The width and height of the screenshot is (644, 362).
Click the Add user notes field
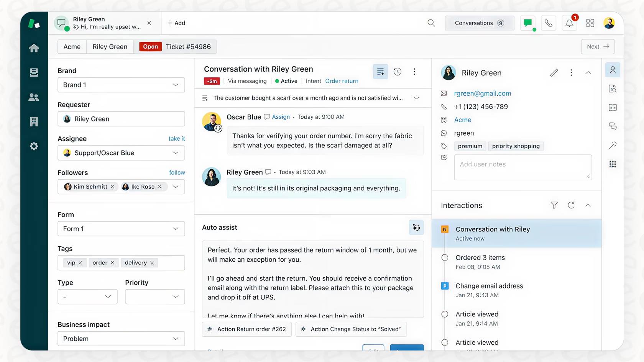point(522,167)
